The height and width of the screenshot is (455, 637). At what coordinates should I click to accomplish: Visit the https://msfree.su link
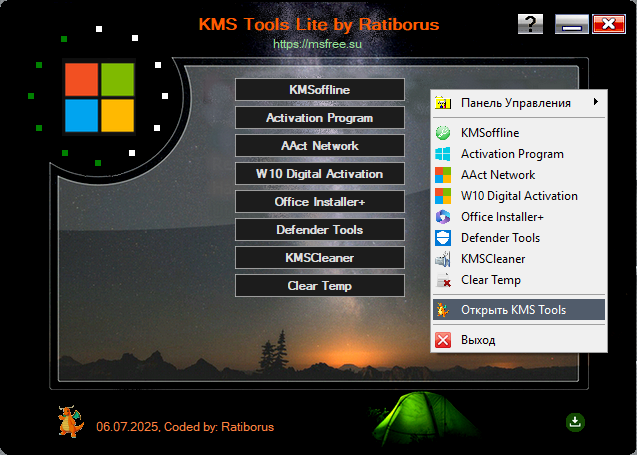click(317, 44)
